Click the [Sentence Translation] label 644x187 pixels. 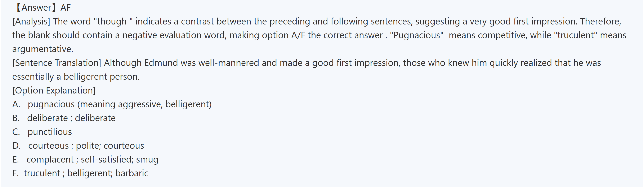(57, 63)
